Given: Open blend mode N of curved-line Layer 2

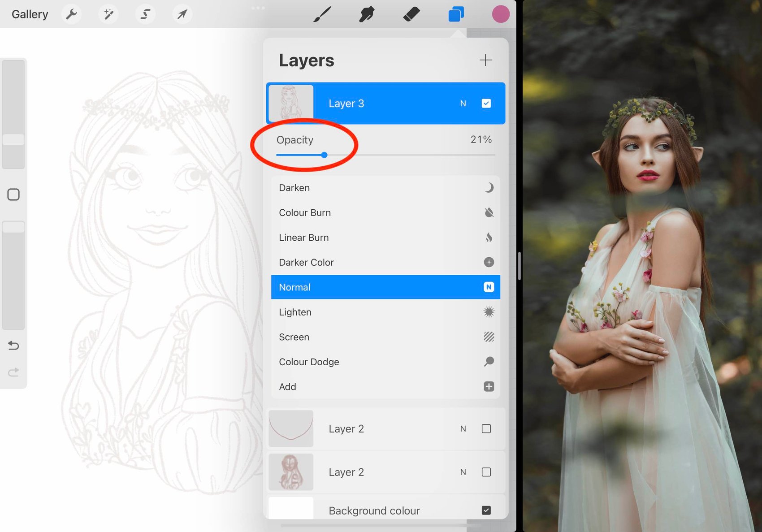Looking at the screenshot, I should tap(463, 429).
